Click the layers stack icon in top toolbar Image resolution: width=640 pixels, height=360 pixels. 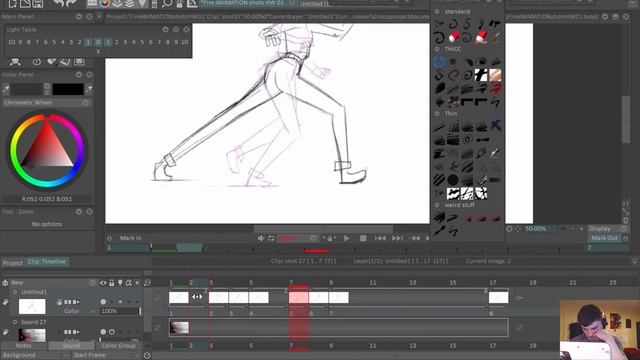(130, 4)
